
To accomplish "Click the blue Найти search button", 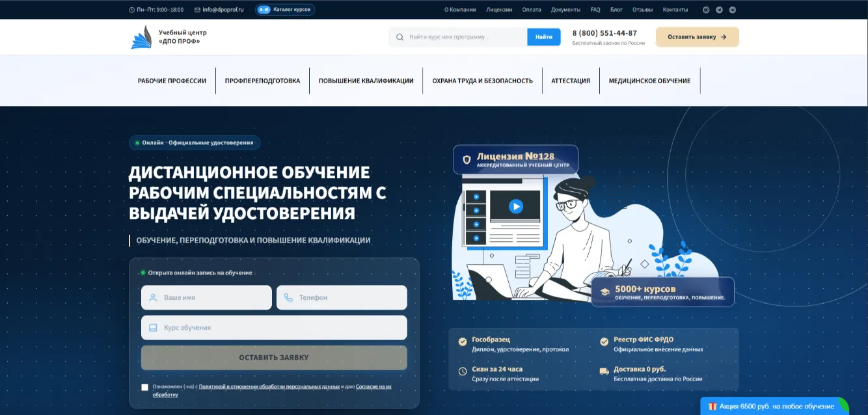I will pos(544,37).
